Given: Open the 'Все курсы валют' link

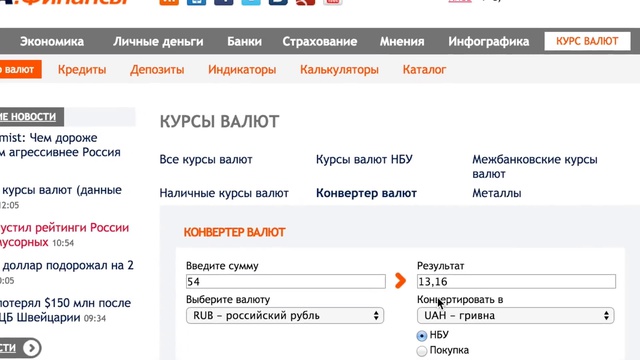Looking at the screenshot, I should click(206, 159).
